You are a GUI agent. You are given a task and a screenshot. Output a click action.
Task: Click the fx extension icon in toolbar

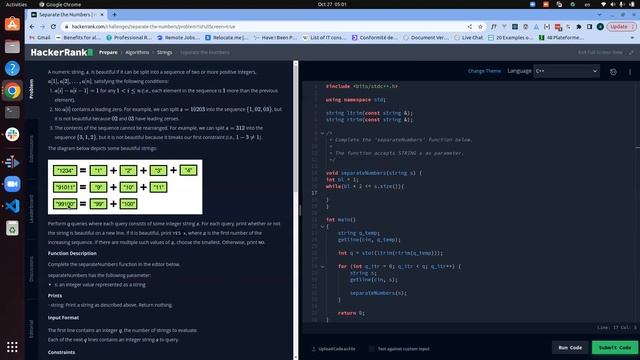tap(494, 27)
